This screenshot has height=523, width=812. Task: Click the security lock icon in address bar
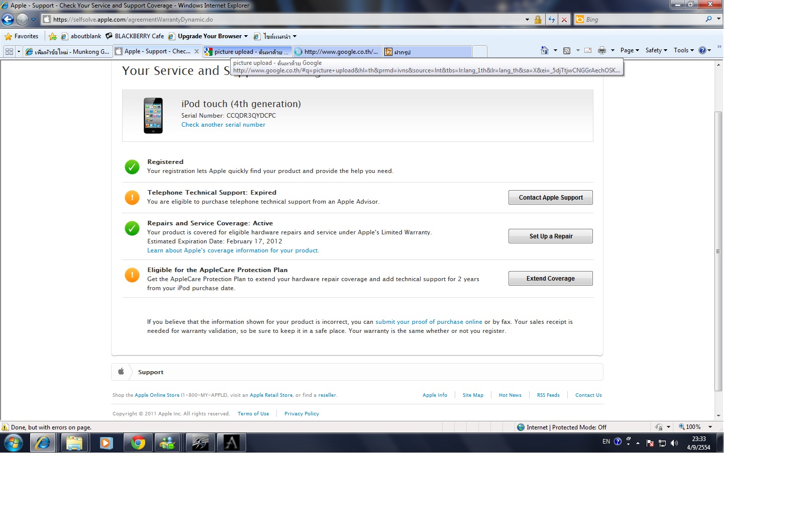point(538,20)
